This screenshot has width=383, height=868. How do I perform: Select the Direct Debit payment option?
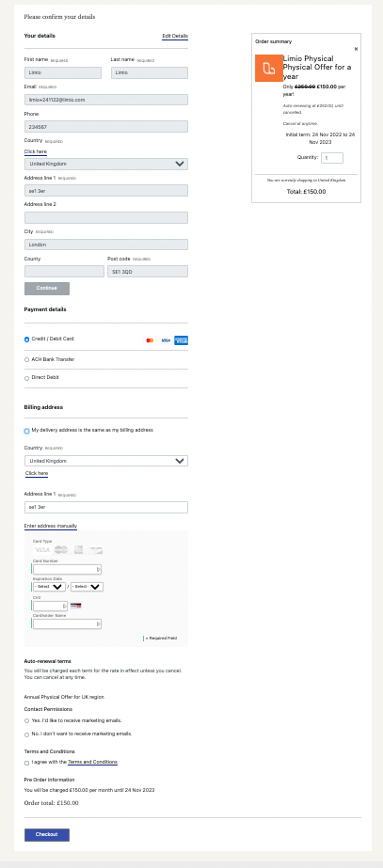[x=26, y=378]
